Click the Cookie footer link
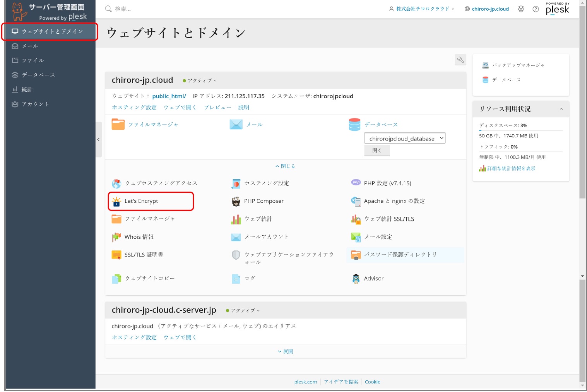This screenshot has width=587, height=392. coord(373,382)
